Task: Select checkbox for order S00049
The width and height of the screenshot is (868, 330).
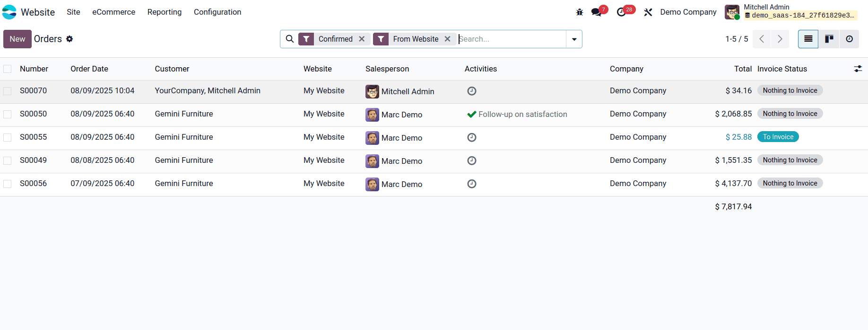Action: (x=8, y=161)
